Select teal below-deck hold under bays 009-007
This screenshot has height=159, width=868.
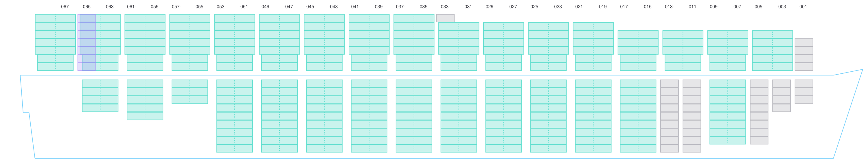point(727,112)
